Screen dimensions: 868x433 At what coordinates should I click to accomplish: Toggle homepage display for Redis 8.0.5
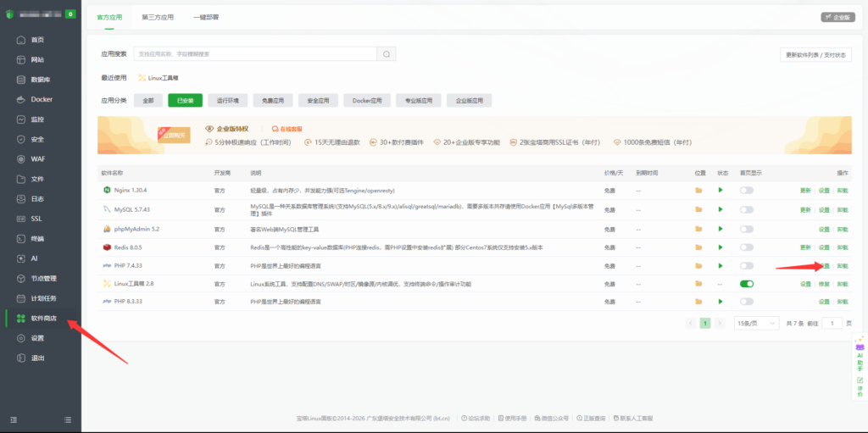point(747,247)
